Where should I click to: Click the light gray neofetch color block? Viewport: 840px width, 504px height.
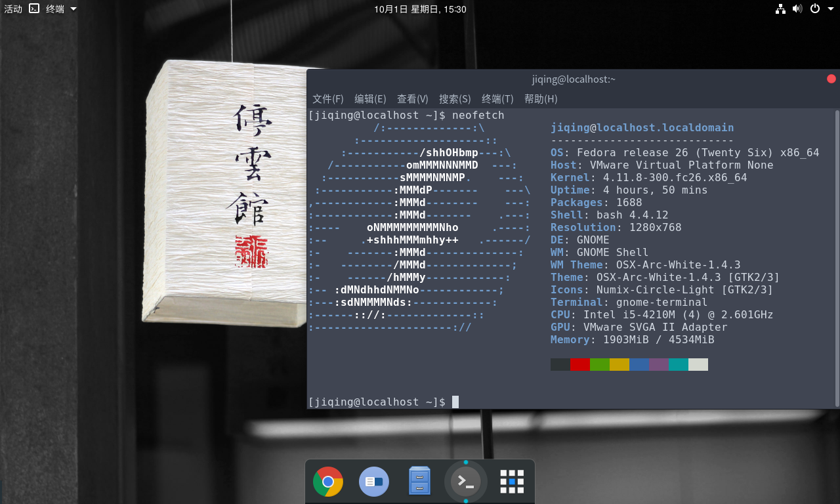click(698, 364)
